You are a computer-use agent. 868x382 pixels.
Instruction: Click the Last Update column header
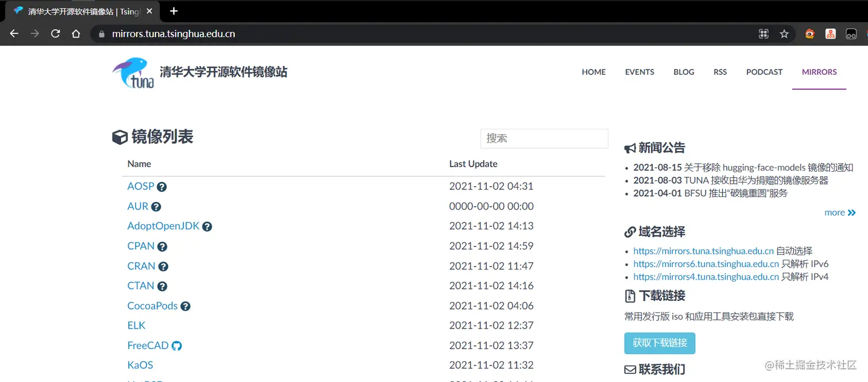point(473,164)
